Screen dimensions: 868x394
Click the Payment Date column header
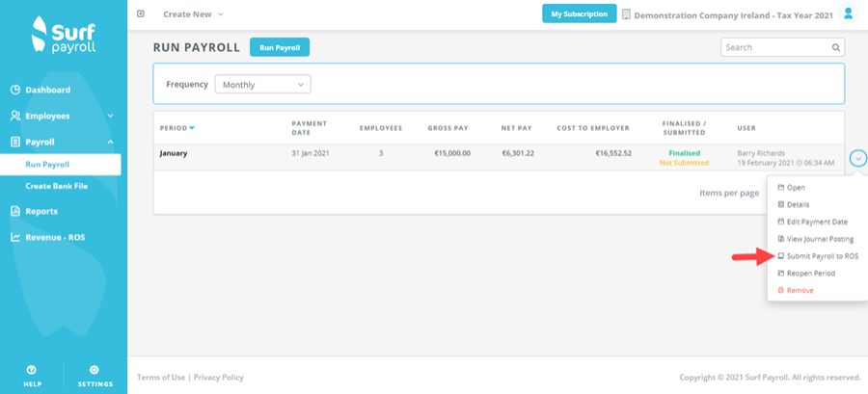click(310, 128)
